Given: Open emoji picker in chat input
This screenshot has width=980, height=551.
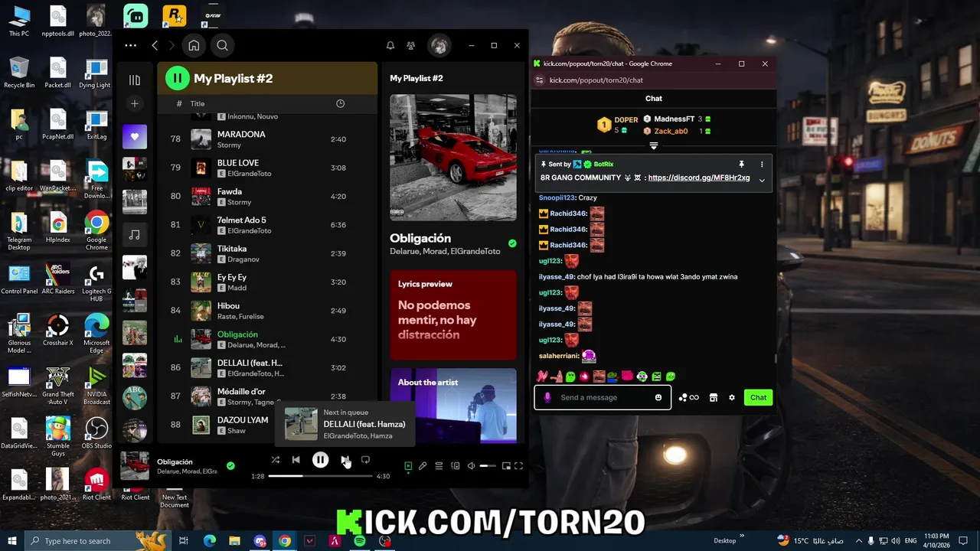Looking at the screenshot, I should [x=658, y=397].
